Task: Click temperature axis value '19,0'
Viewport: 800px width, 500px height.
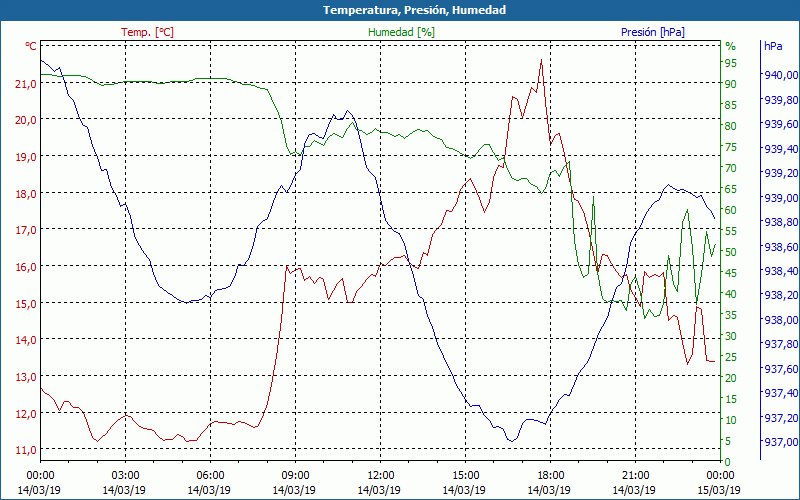Action: [x=26, y=157]
